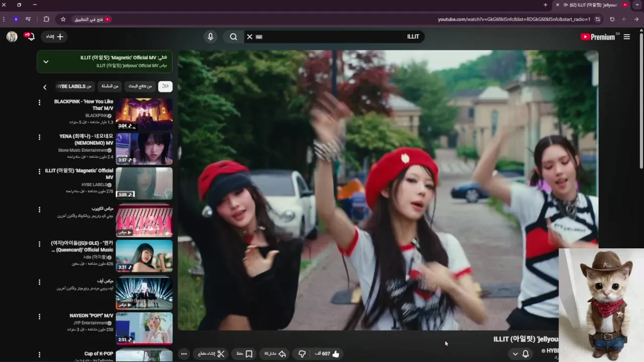Open tab search chevron in title bar
Screen dimensions: 644x362
pos(637,5)
